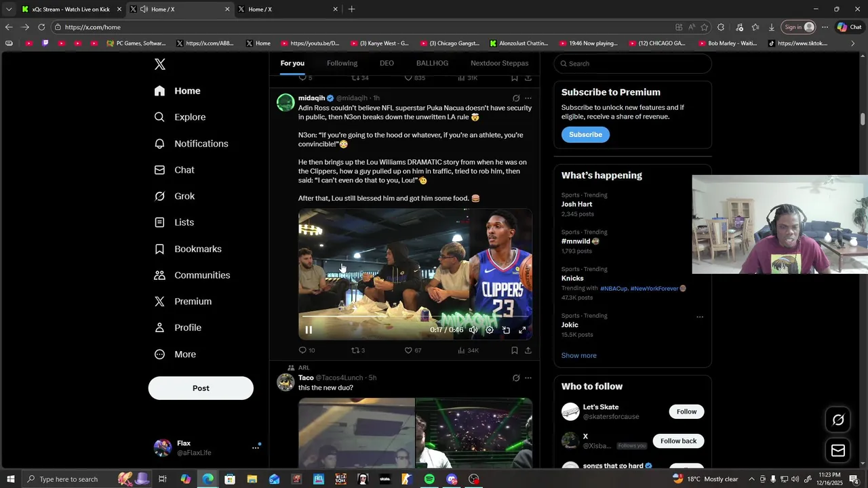Screen dimensions: 868x488
Task: Switch to the Nextdoor Steppas tab
Action: click(x=500, y=63)
